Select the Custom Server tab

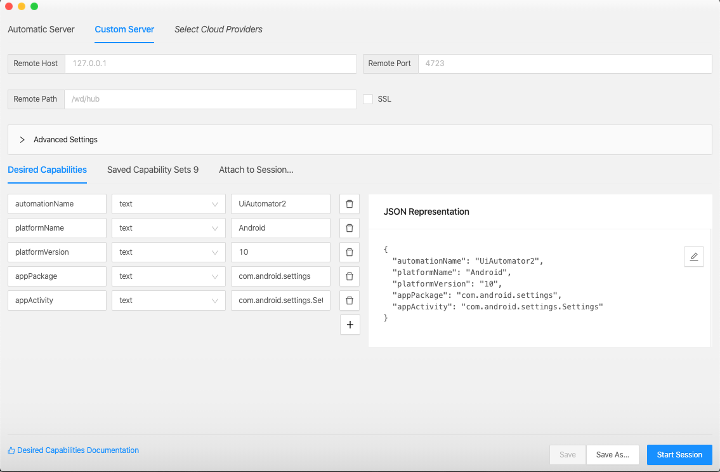(x=124, y=29)
